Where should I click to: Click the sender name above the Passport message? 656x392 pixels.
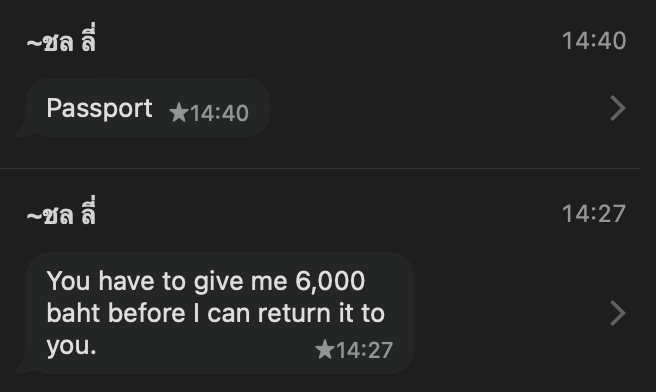point(62,40)
